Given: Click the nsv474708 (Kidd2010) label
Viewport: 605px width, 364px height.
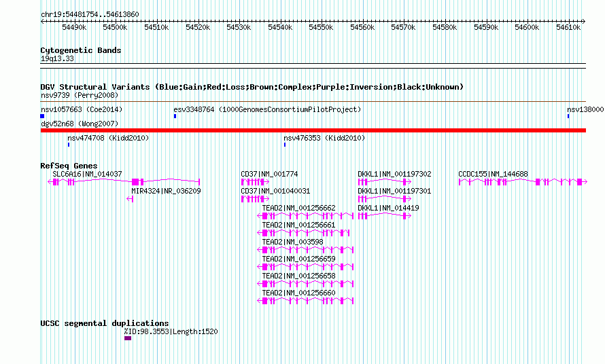Looking at the screenshot, I should pos(108,138).
